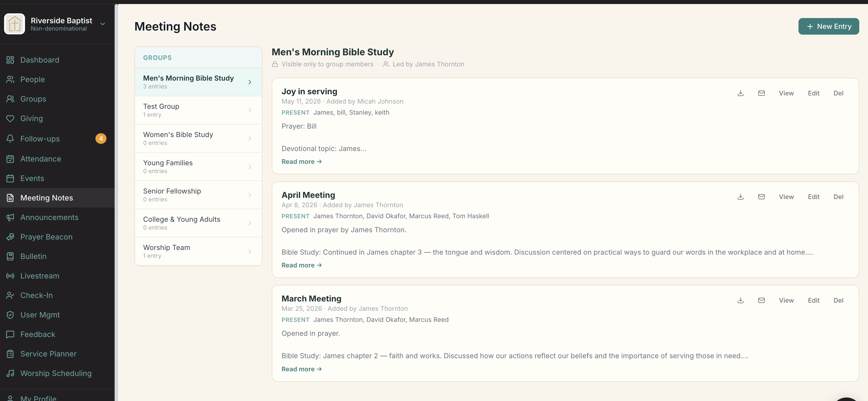Viewport: 868px width, 401px height.
Task: Open the Service Planner page
Action: (57, 354)
